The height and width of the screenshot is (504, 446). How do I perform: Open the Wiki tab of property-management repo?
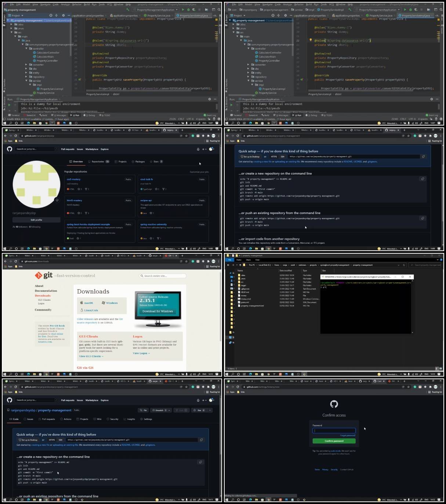(97, 419)
